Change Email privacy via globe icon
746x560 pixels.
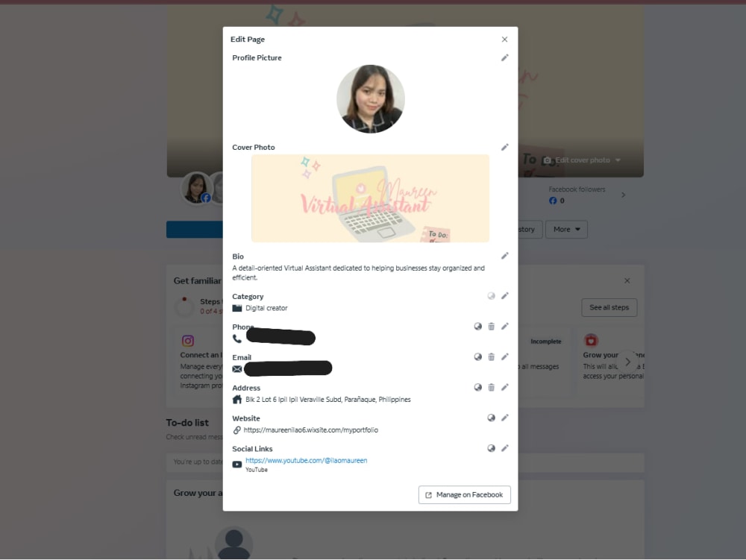pyautogui.click(x=477, y=356)
